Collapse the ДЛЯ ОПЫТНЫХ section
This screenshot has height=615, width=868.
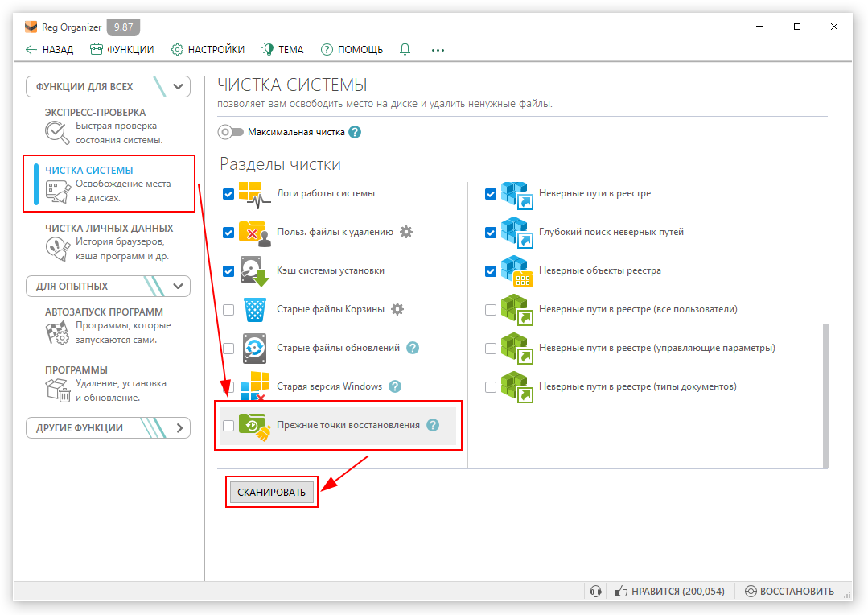(179, 286)
